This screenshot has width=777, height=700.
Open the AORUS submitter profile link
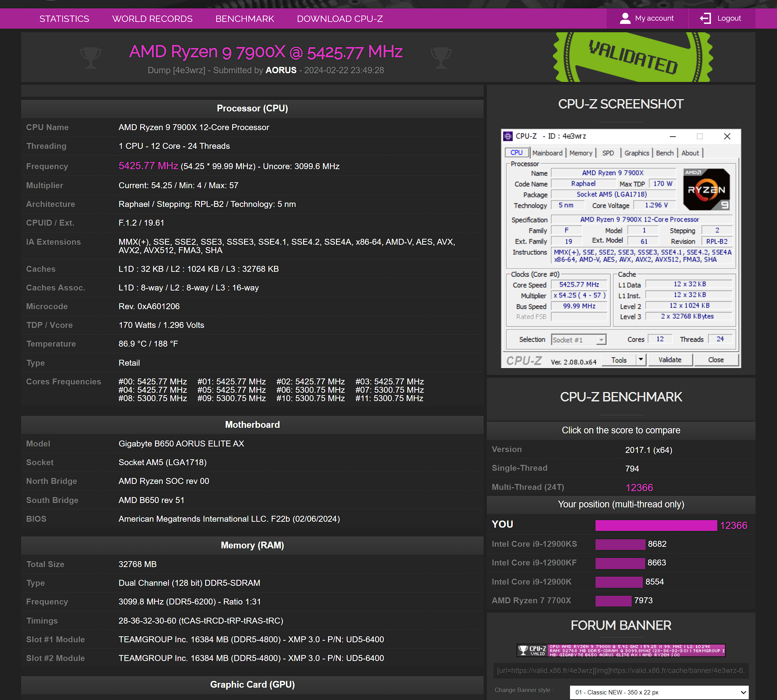(281, 70)
